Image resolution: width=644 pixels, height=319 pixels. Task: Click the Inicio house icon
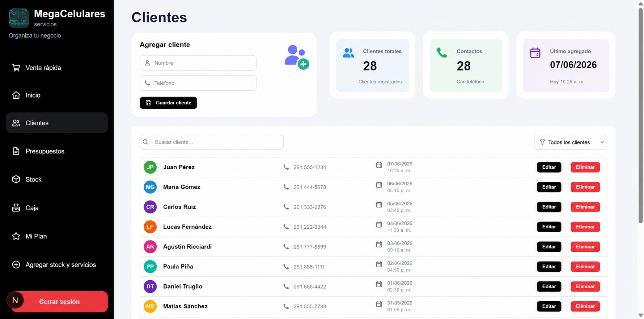16,95
